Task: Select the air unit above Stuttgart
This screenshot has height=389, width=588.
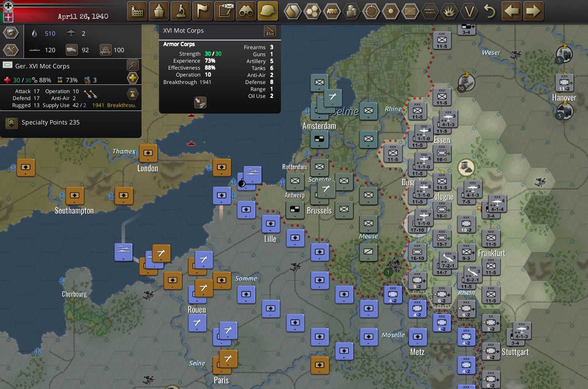Action: (x=521, y=331)
